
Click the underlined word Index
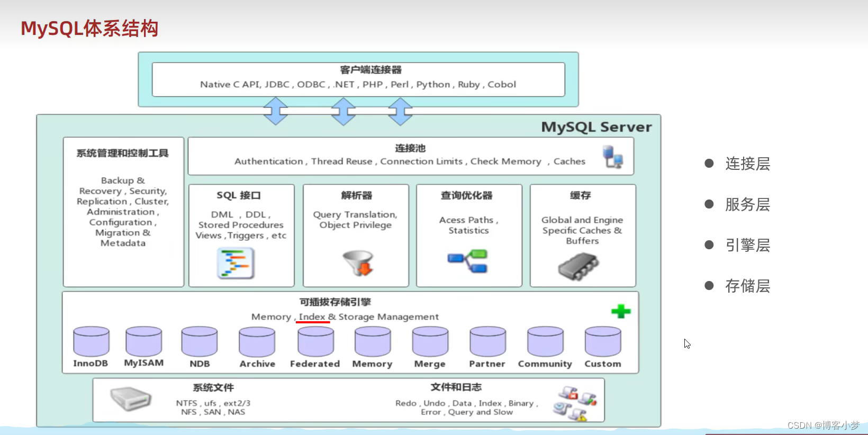tap(312, 316)
